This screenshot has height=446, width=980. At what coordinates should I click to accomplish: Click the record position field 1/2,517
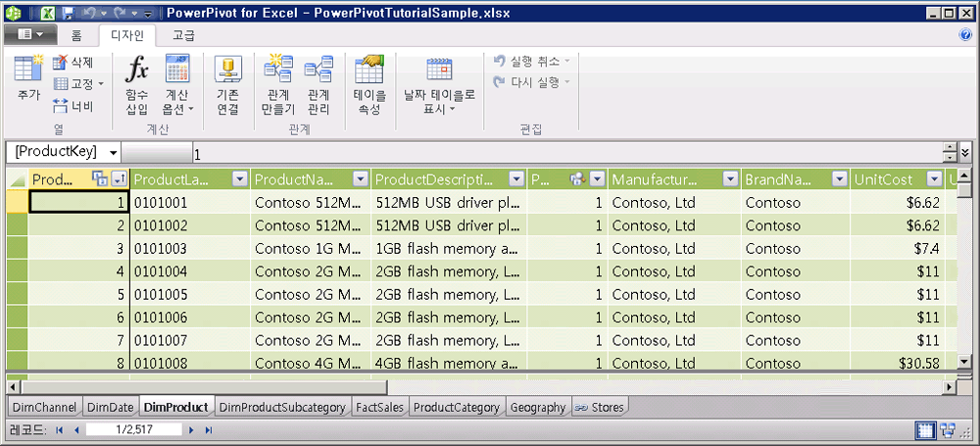coord(134,429)
